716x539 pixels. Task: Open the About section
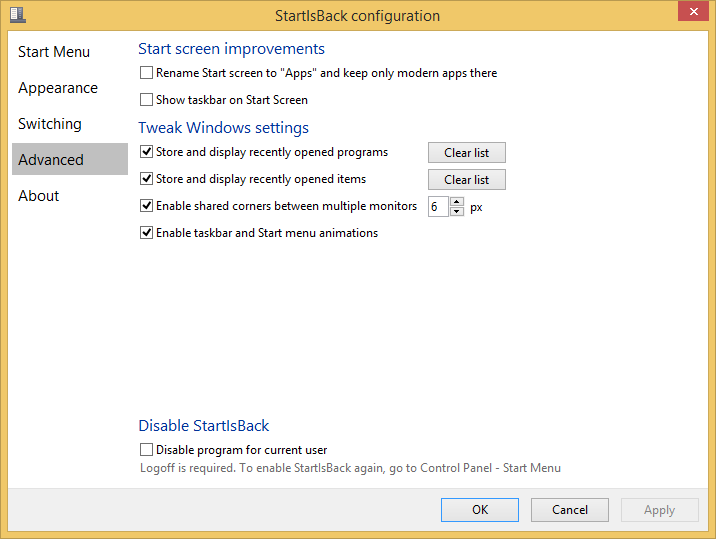[x=39, y=196]
